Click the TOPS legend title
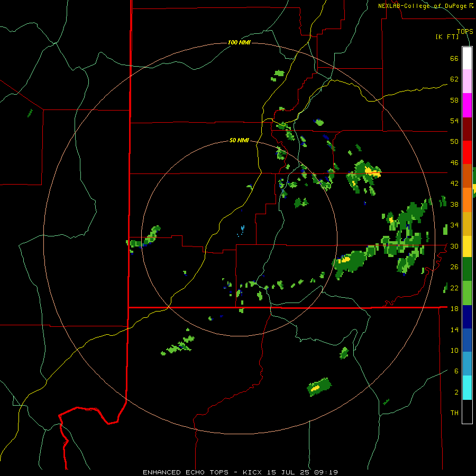Viewport: 476px width, 476px height. [x=465, y=32]
